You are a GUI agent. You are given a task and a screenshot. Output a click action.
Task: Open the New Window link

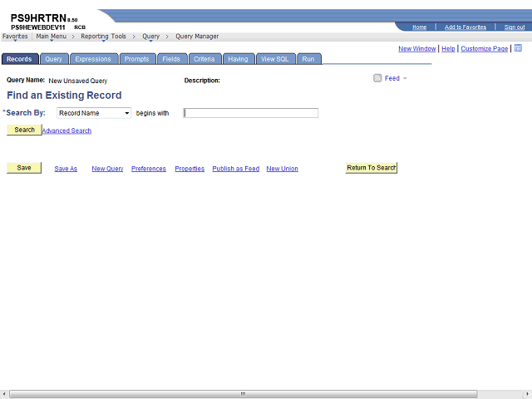click(x=417, y=48)
